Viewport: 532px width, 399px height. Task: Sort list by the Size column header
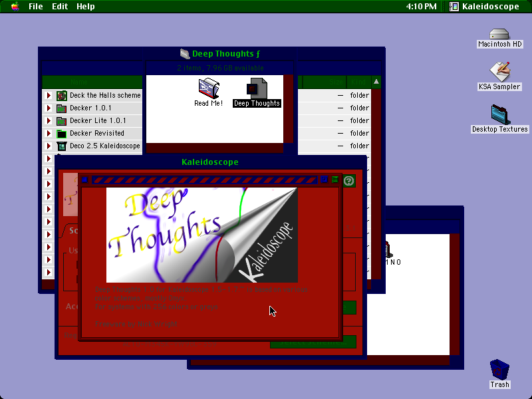coord(325,82)
